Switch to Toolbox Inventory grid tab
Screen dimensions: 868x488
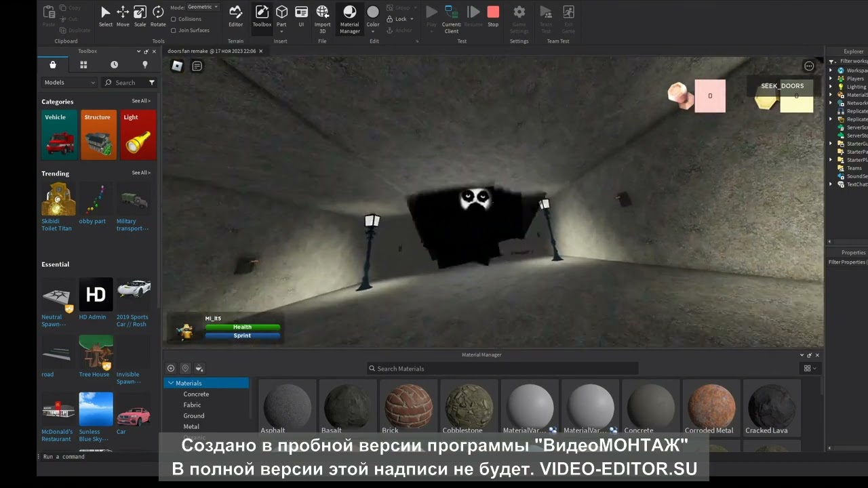coord(83,64)
